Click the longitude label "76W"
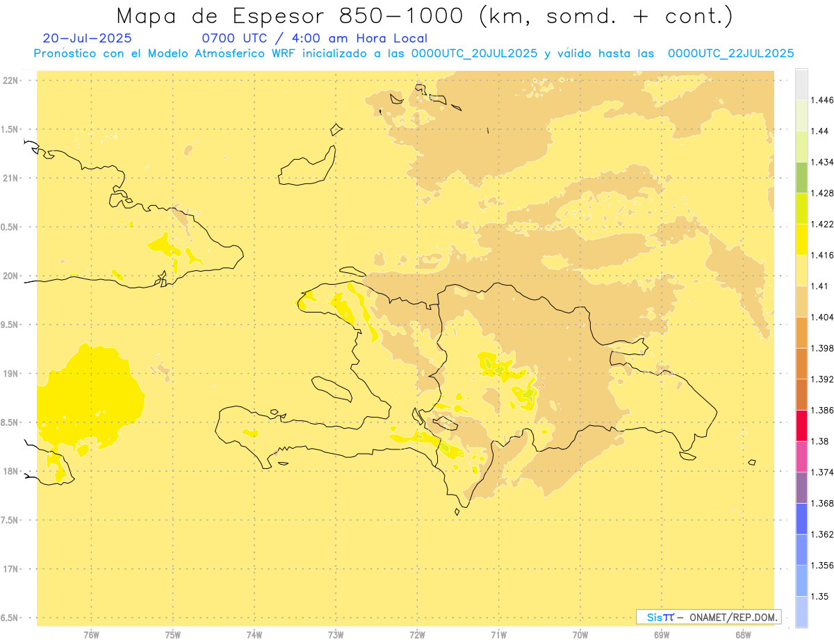The image size is (834, 644). coord(91,635)
